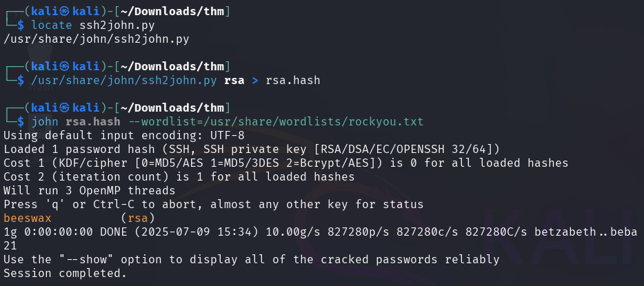Viewport: 644px width, 286px height.
Task: Click the --wordlist rockyou.txt argument
Action: pyautogui.click(x=276, y=122)
